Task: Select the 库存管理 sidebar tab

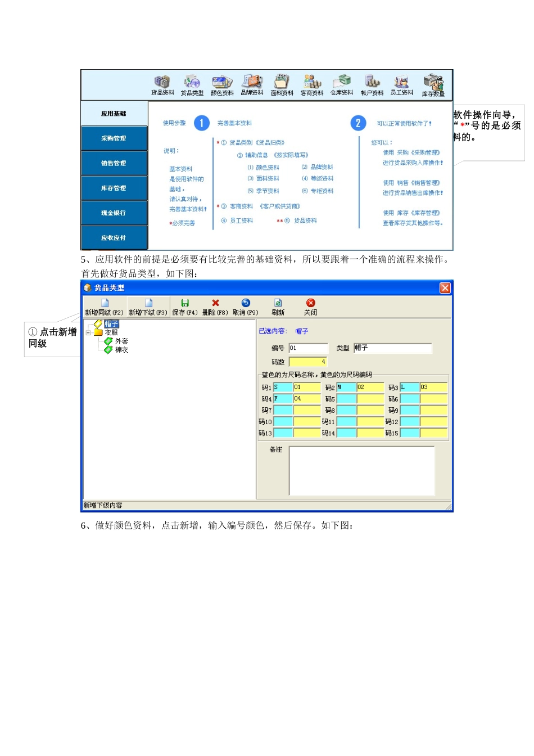Action: 114,188
